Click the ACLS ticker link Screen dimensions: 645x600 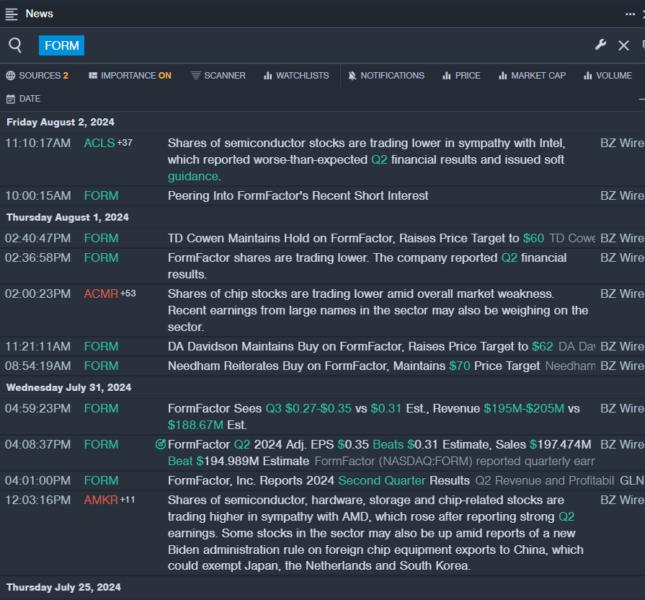click(x=99, y=143)
